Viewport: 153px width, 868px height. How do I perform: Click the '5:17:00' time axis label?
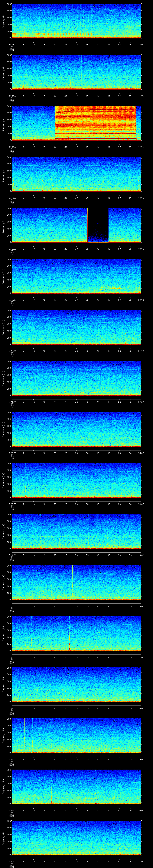point(12,198)
